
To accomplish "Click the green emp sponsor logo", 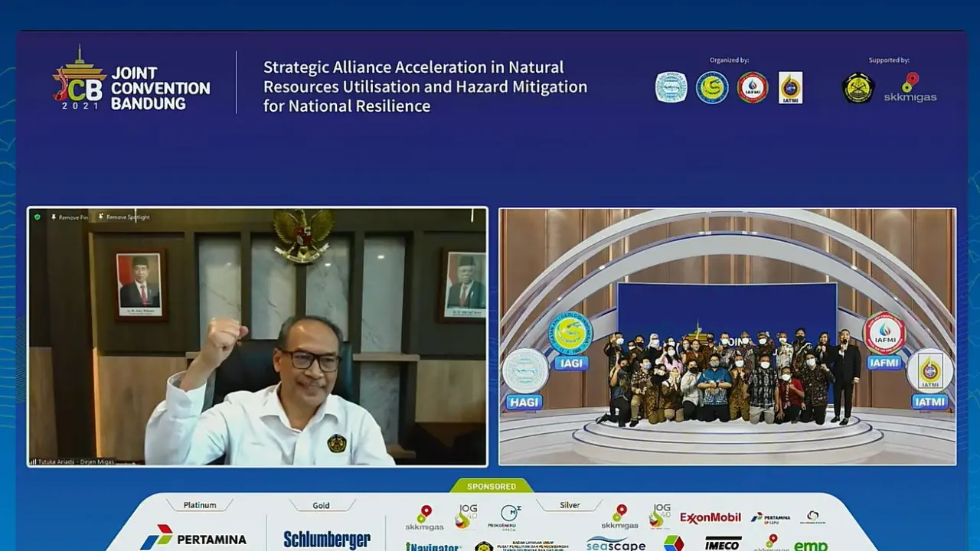I will tap(811, 546).
